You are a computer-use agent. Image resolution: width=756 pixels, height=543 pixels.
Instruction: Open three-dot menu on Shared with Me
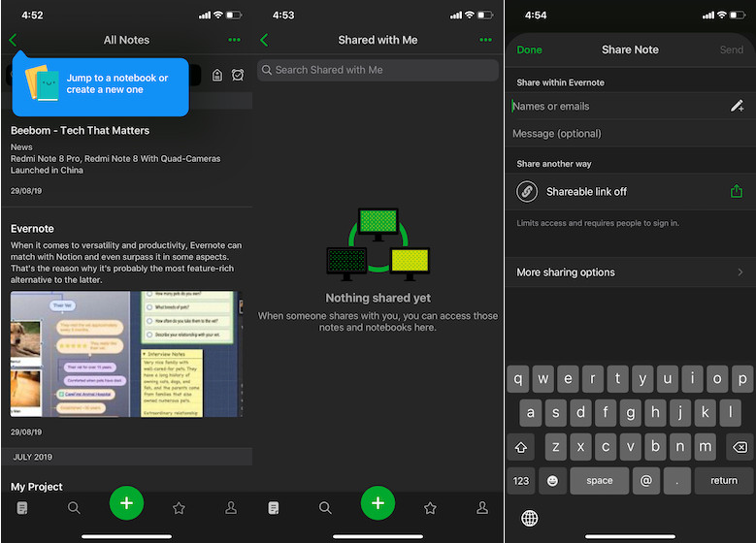click(485, 40)
